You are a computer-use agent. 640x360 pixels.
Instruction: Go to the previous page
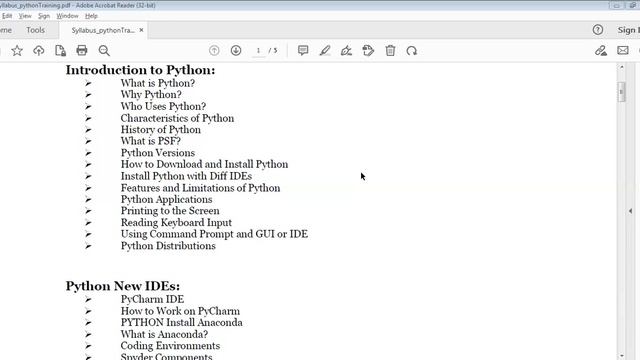pyautogui.click(x=214, y=51)
